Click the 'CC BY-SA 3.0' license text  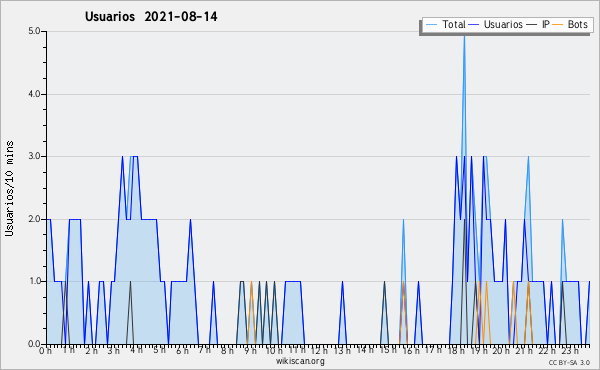point(569,363)
